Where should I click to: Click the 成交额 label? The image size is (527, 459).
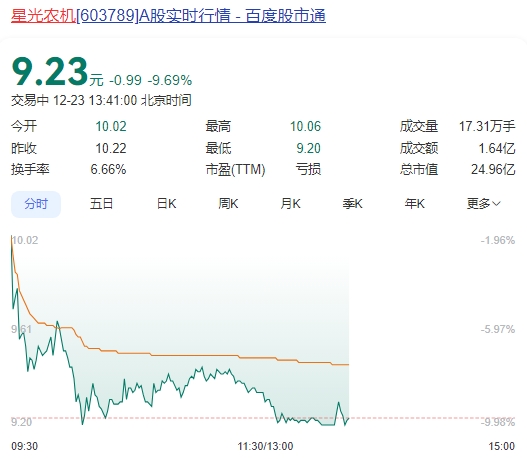click(x=419, y=148)
